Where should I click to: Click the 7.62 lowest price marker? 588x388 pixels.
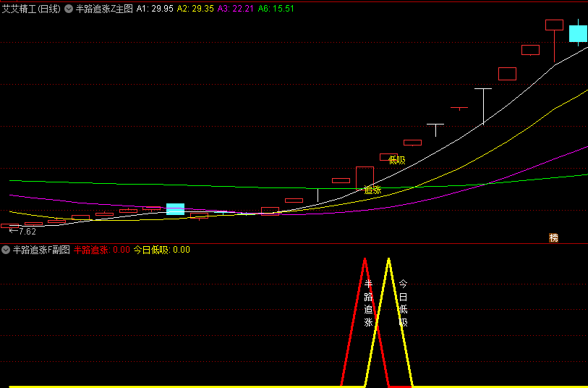pos(22,232)
